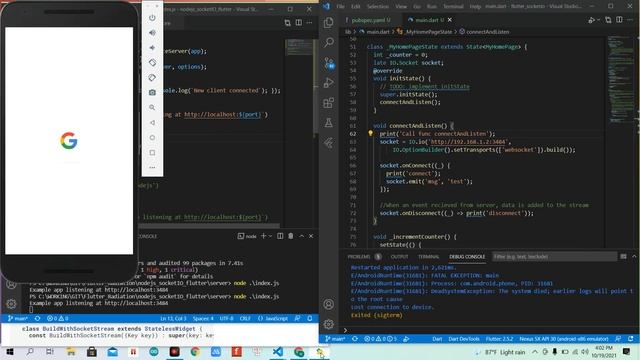Switch to OUTPUT panel tab
This screenshot has height=360, width=640.
[x=399, y=256]
